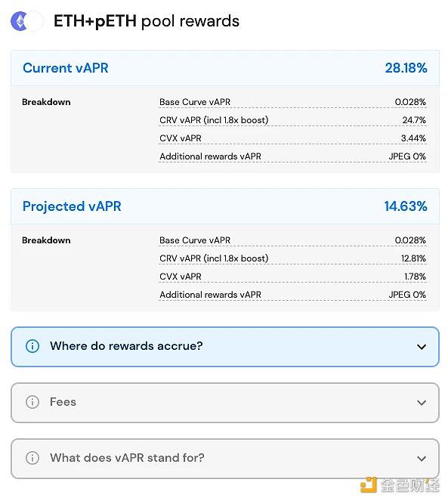
Task: Click info icon beside What does vAPR stand for
Action: pos(32,458)
